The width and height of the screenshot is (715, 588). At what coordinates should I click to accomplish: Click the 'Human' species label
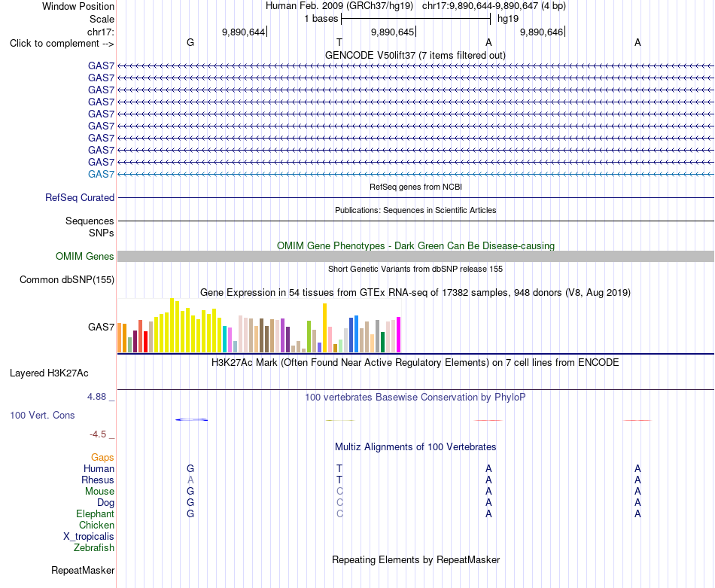point(99,468)
